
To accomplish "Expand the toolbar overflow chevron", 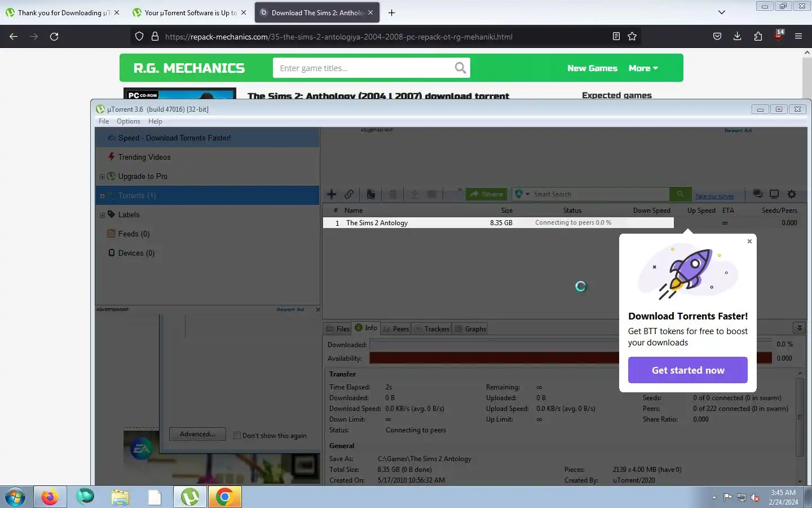I will (460, 190).
